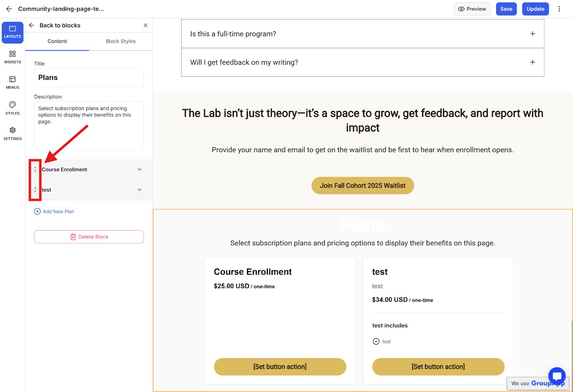573x392 pixels.
Task: Expand 'Will I get feedback' FAQ item
Action: pos(533,62)
